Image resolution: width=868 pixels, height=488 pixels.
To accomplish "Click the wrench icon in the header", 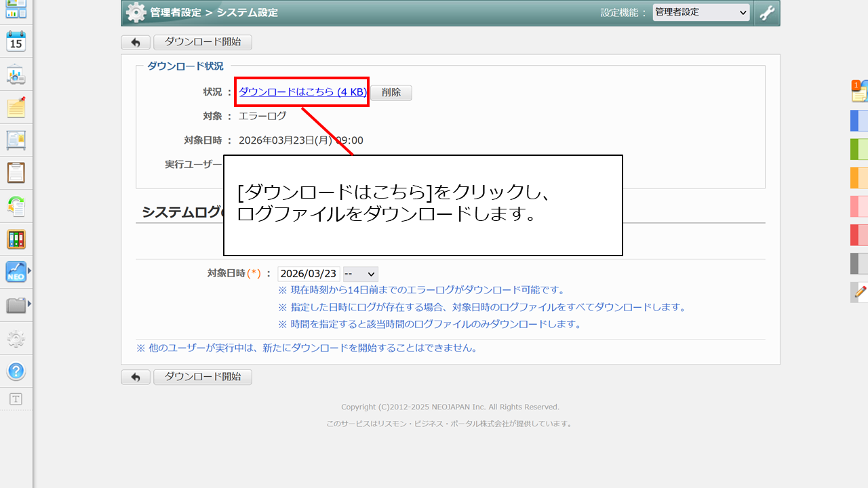I will pos(767,13).
